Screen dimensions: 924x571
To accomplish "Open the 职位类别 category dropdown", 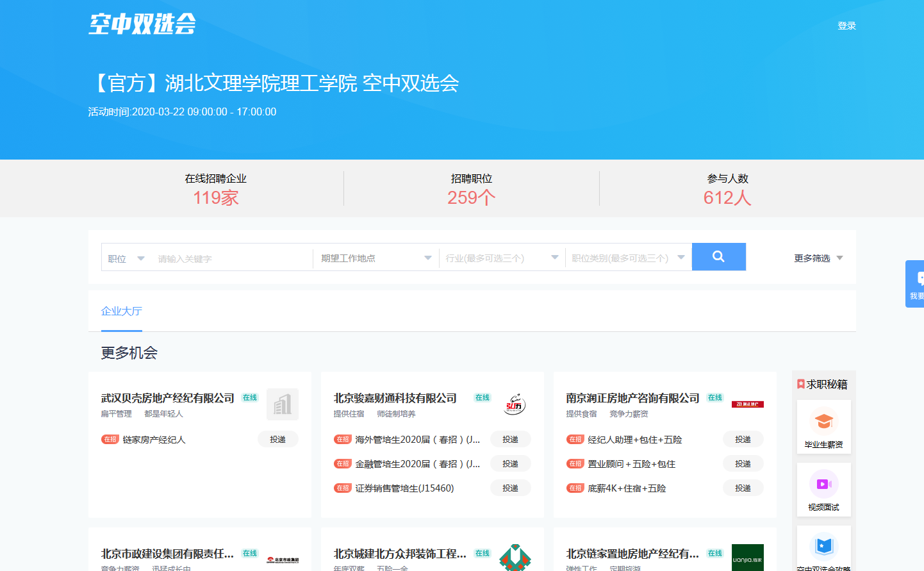I will (628, 258).
